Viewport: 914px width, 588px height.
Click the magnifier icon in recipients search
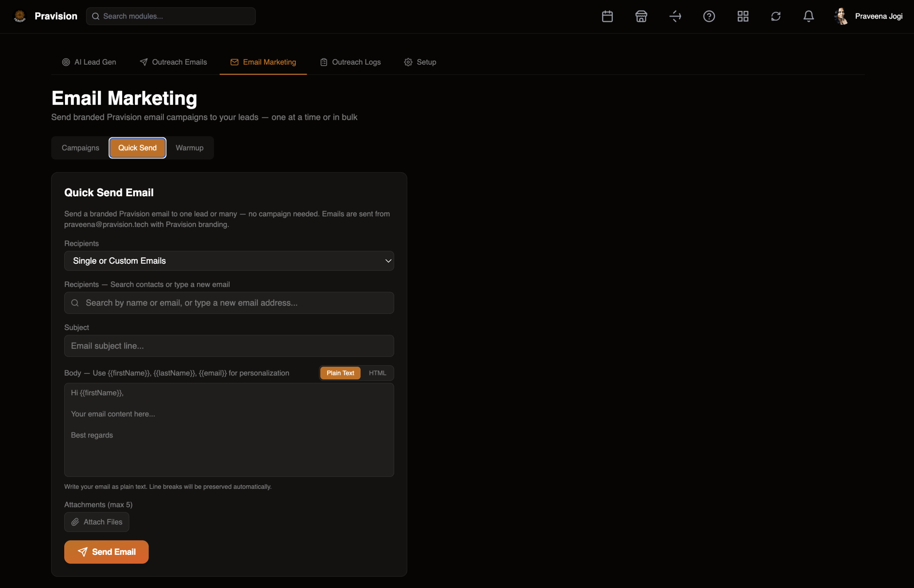(x=75, y=303)
